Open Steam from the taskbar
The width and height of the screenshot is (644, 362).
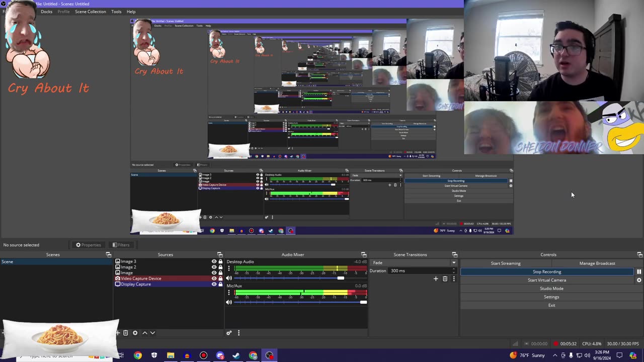(x=236, y=355)
